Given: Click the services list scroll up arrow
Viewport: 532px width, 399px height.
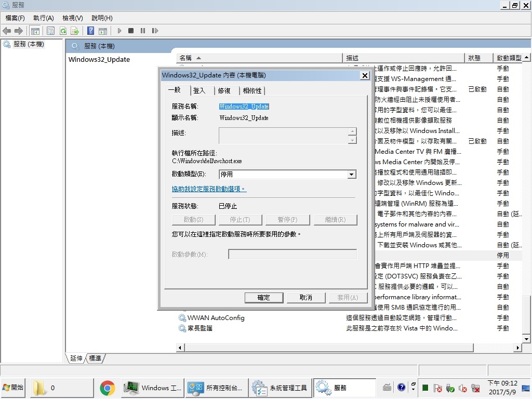Looking at the screenshot, I should tap(527, 58).
